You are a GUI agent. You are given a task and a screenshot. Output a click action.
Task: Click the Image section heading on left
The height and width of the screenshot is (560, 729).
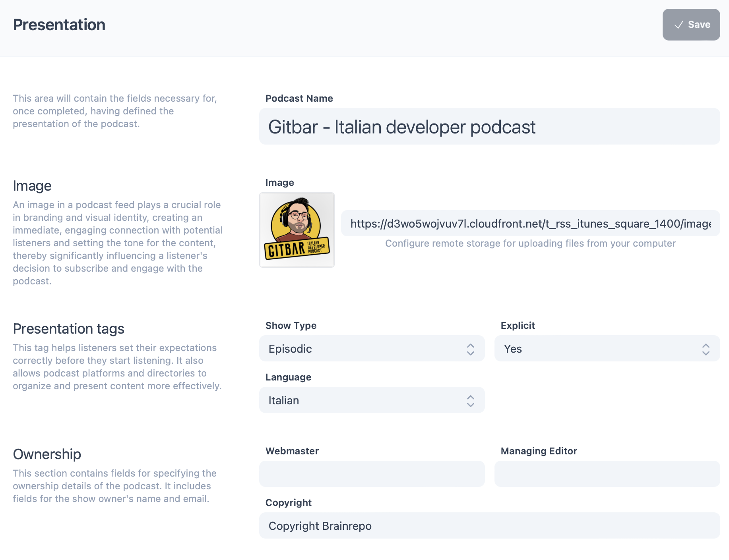32,185
